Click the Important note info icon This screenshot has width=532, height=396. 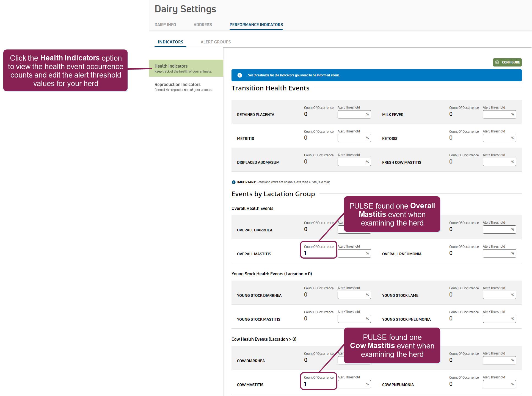[234, 182]
